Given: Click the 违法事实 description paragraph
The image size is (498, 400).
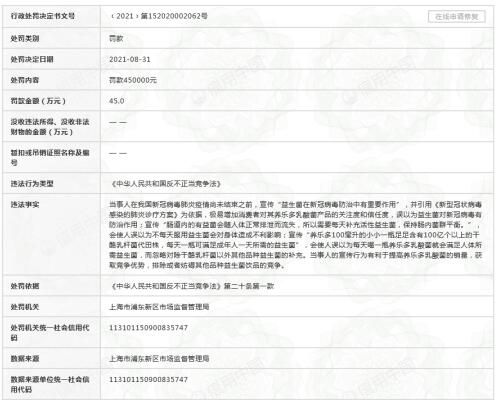Looking at the screenshot, I should 296,235.
